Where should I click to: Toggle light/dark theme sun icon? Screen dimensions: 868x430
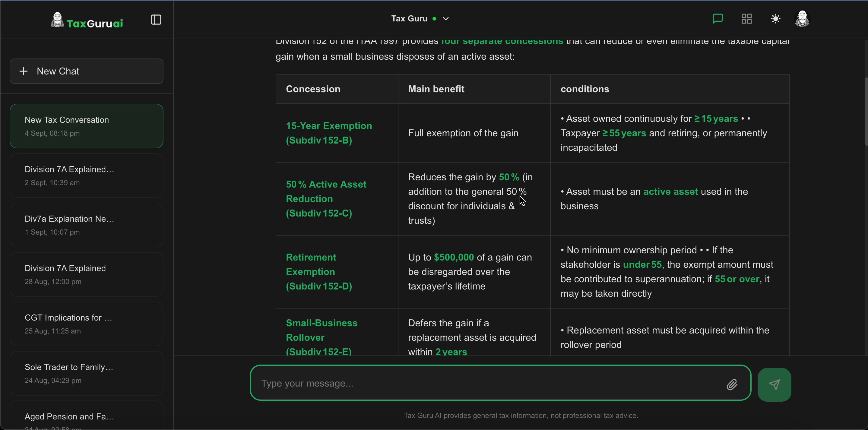click(x=776, y=19)
